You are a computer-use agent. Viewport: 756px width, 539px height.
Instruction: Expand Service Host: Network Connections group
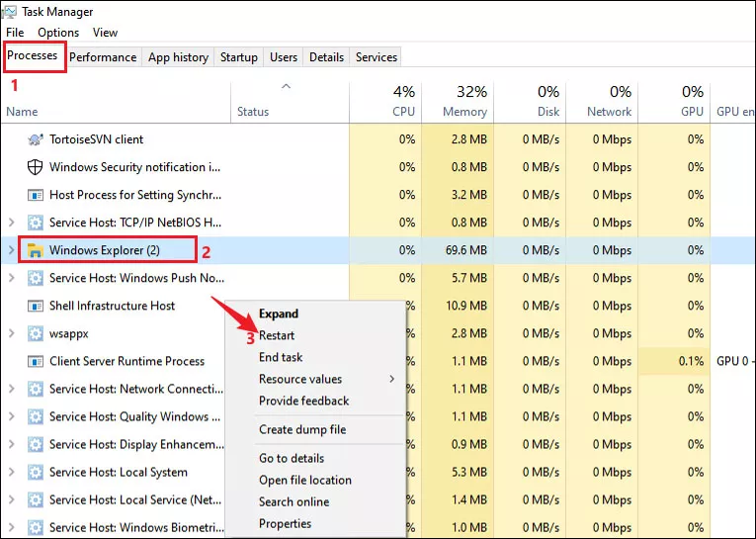tap(12, 389)
